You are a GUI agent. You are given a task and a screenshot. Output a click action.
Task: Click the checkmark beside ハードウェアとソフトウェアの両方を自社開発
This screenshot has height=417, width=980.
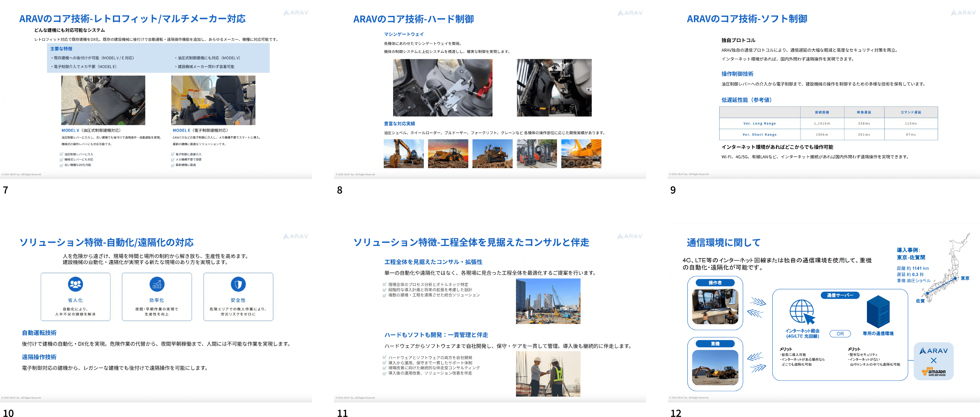pyautogui.click(x=385, y=357)
